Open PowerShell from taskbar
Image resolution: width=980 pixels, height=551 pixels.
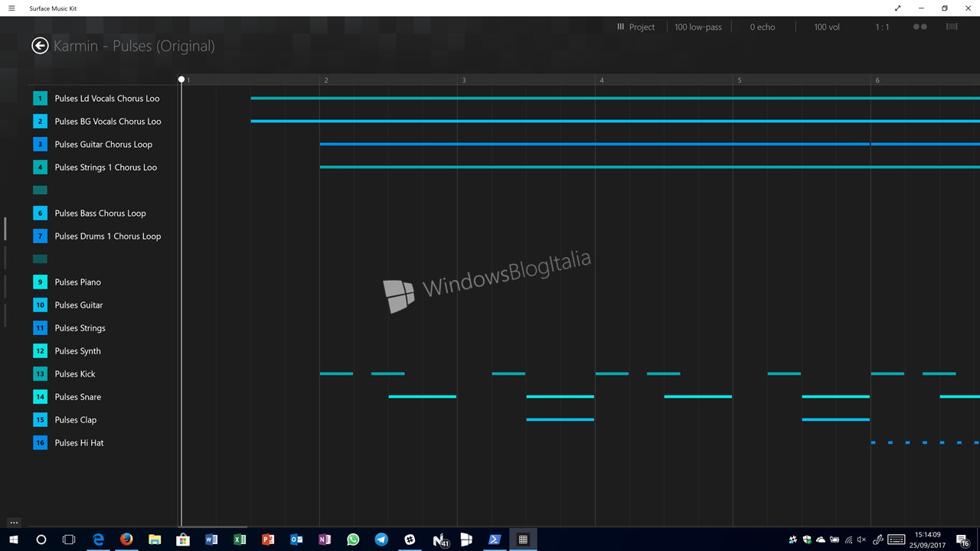click(495, 540)
